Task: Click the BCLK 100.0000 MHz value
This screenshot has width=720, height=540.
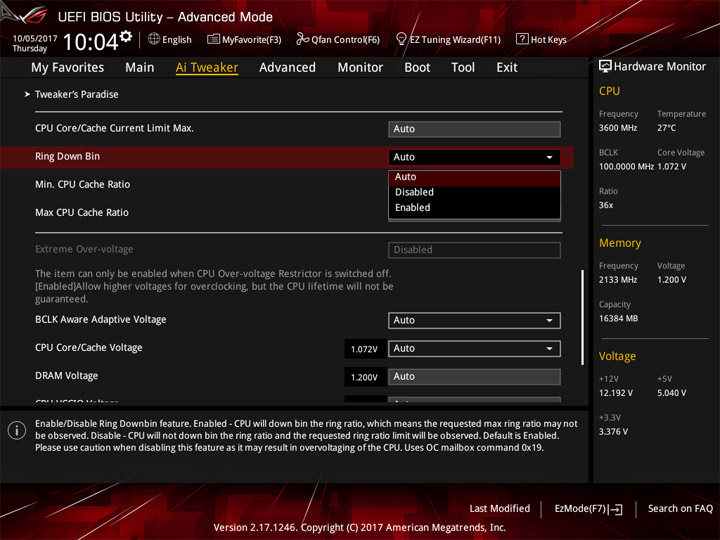Action: 626,166
